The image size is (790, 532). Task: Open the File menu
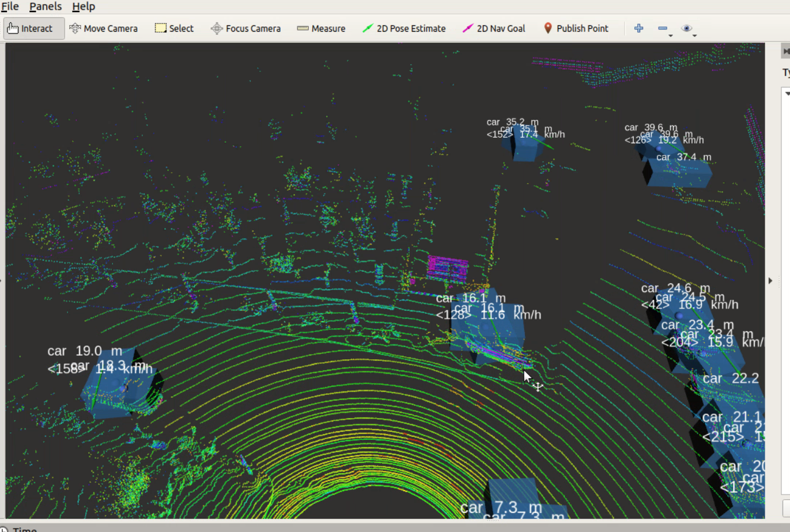[x=10, y=6]
